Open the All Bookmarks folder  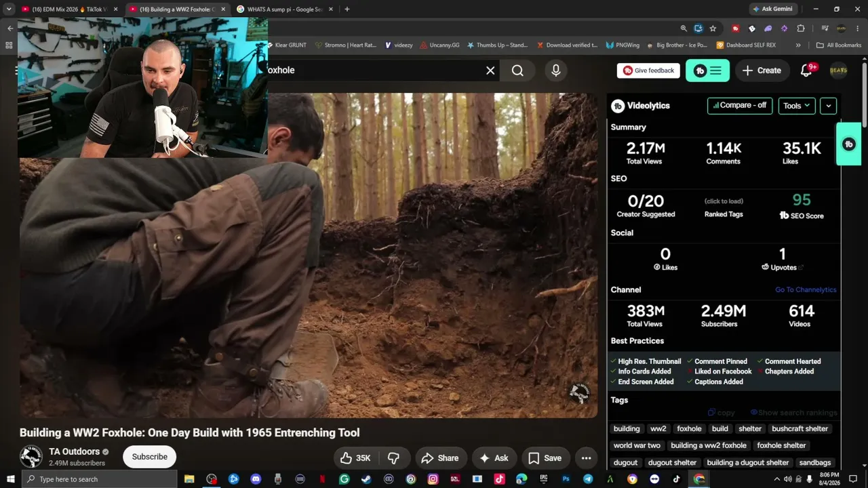839,45
